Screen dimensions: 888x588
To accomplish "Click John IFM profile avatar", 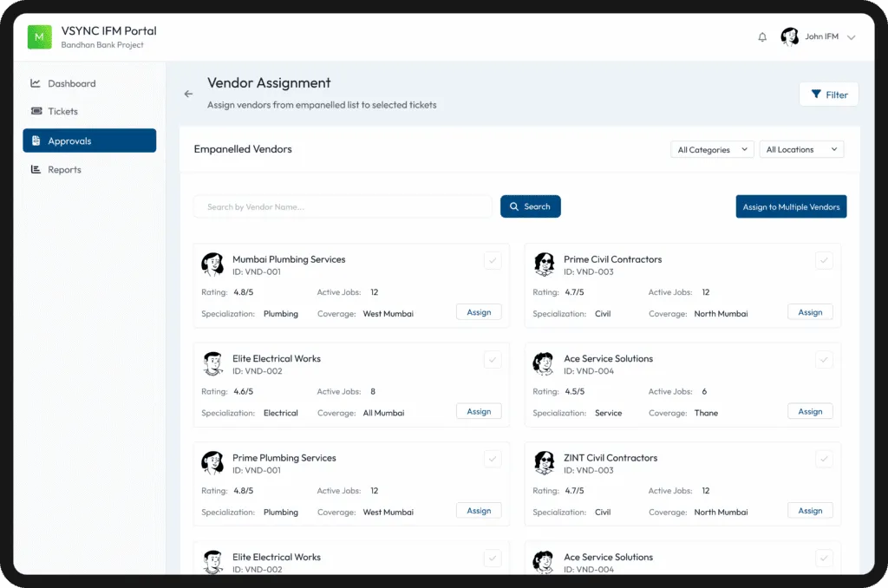I will 789,37.
